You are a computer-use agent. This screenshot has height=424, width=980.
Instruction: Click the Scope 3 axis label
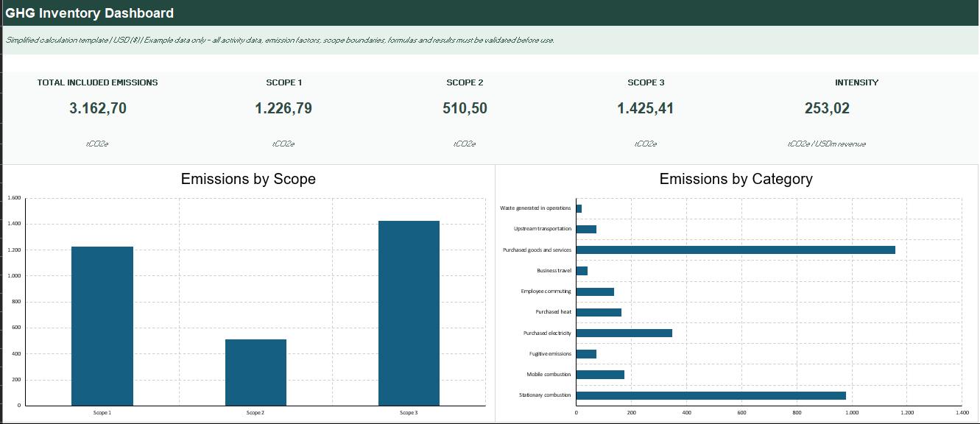click(x=407, y=413)
